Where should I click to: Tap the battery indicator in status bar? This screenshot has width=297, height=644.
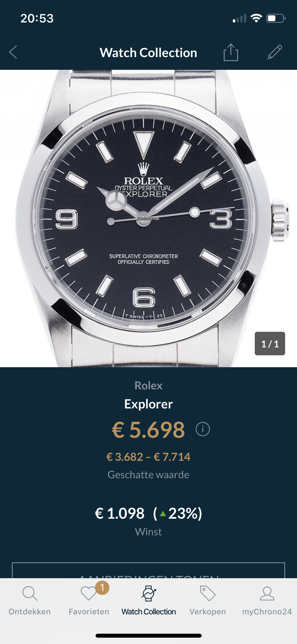tap(276, 18)
